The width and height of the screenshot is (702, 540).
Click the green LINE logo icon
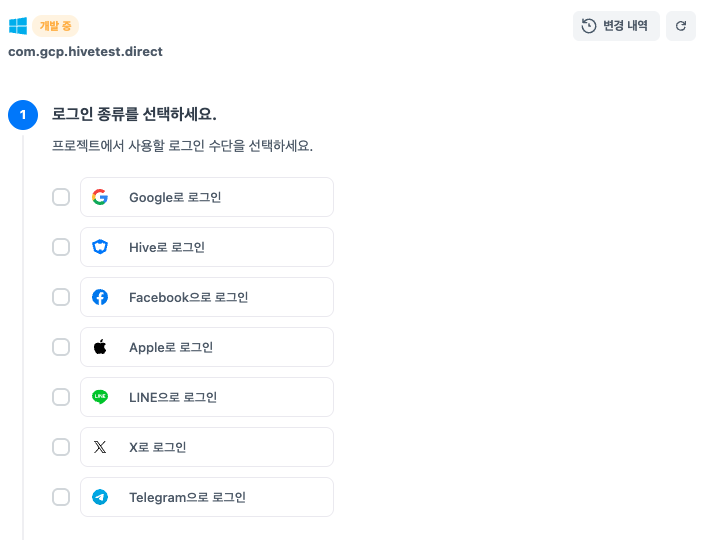100,397
